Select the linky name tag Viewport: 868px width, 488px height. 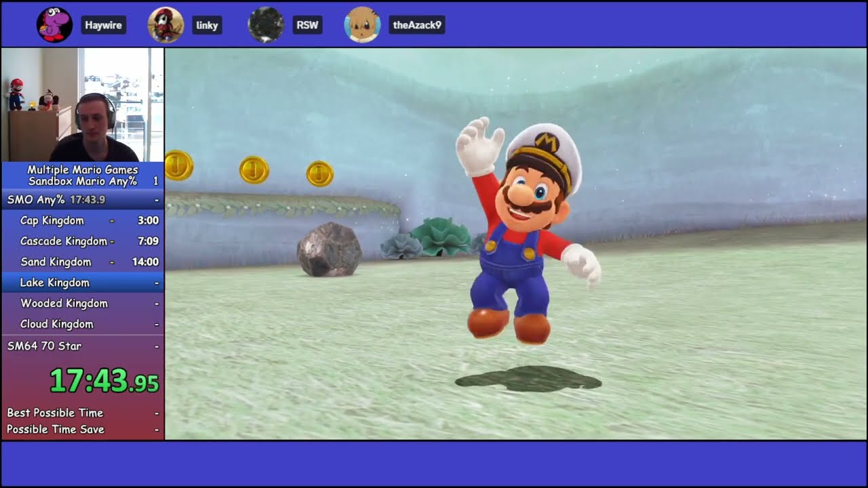pyautogui.click(x=207, y=25)
